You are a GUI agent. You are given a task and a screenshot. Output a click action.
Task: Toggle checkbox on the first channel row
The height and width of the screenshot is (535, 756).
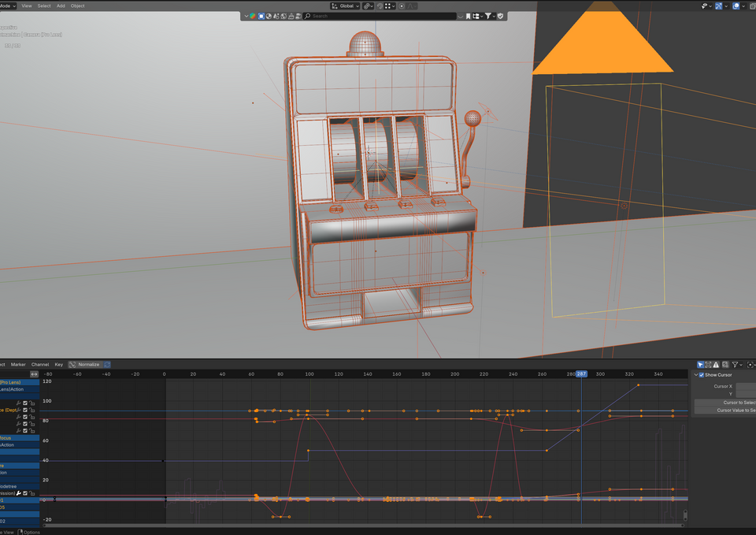(25, 403)
